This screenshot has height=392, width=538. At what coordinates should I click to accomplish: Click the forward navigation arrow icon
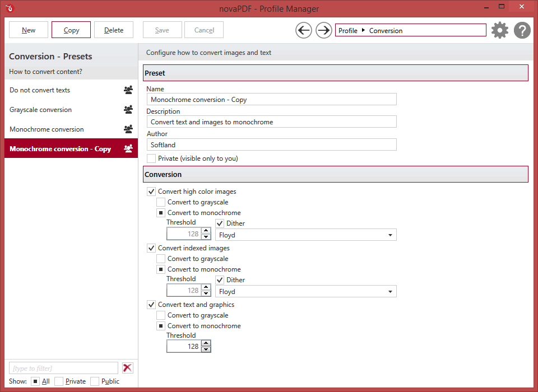click(x=323, y=31)
